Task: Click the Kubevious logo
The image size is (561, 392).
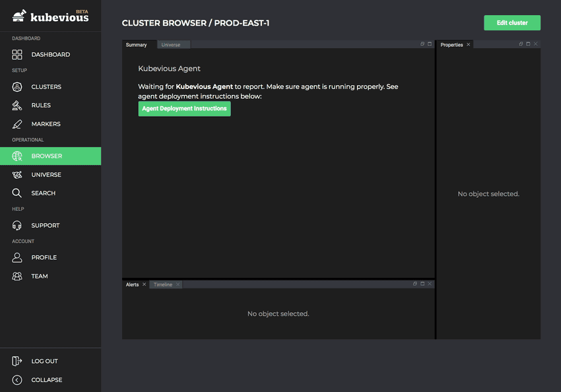Action: coord(51,16)
